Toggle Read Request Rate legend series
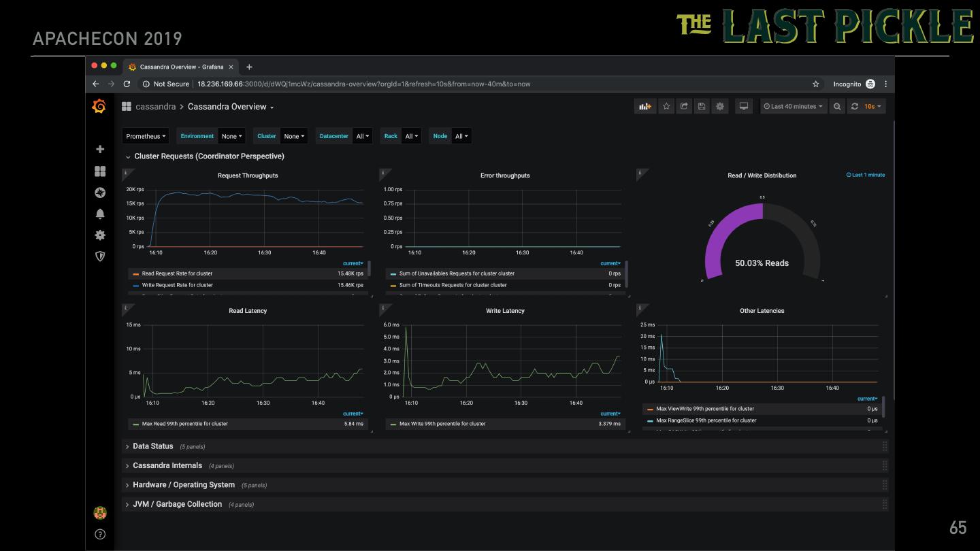 [177, 273]
